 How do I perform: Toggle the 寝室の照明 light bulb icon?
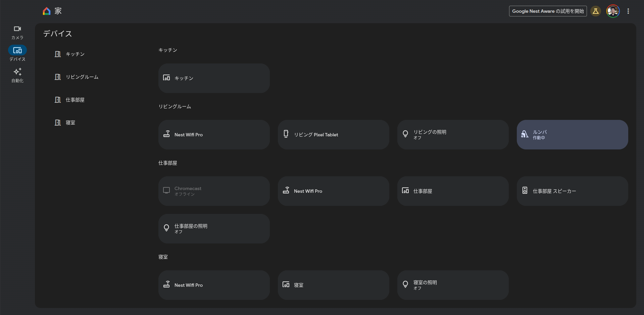405,284
